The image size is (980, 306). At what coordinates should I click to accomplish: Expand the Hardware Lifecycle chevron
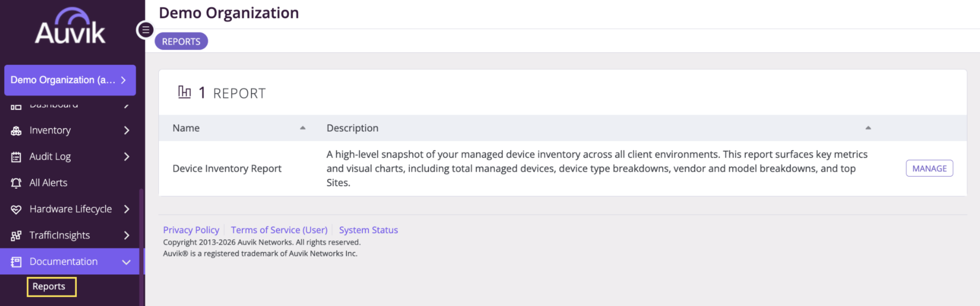[x=127, y=209]
